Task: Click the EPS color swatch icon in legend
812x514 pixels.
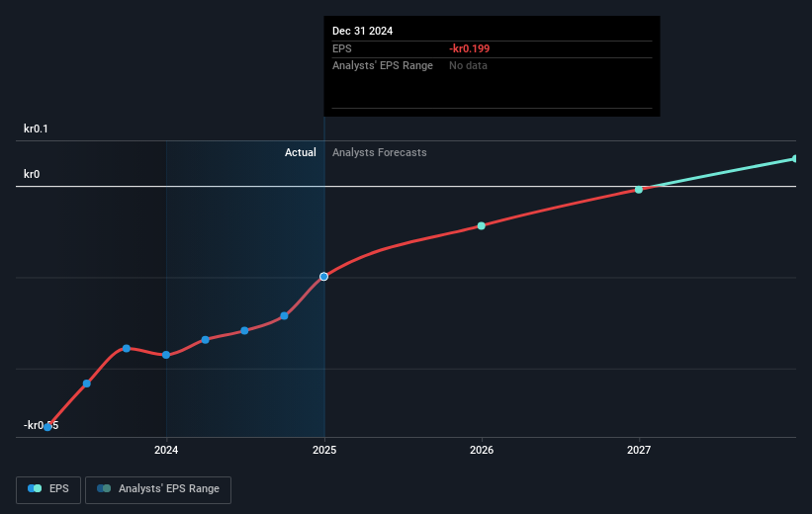Action: click(x=35, y=488)
